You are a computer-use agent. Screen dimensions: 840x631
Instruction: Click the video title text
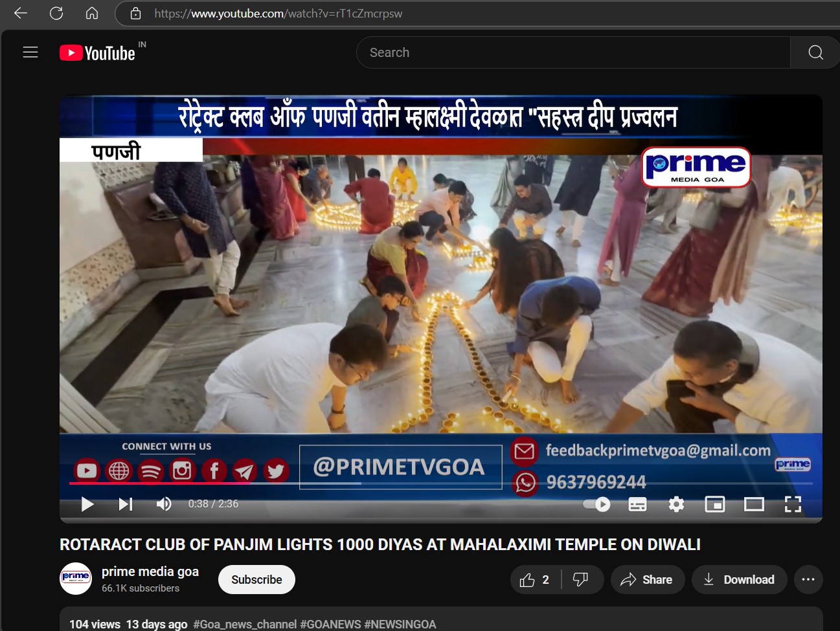[x=380, y=545]
